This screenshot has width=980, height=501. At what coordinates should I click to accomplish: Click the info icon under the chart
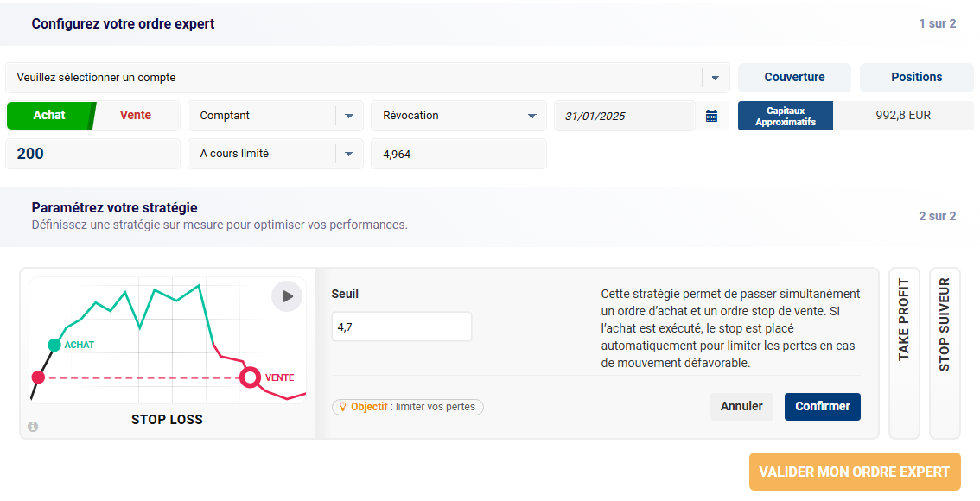[x=33, y=427]
